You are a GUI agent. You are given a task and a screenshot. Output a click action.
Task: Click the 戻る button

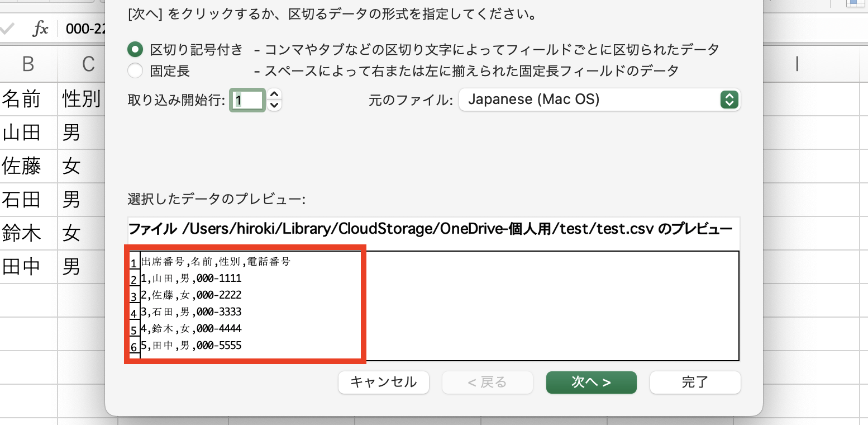pos(487,382)
